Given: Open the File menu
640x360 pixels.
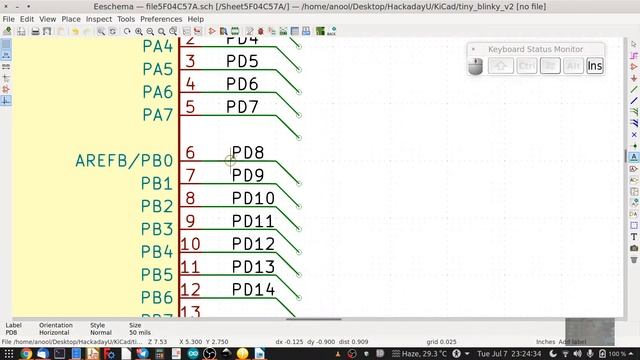Looking at the screenshot, I should (x=8, y=19).
